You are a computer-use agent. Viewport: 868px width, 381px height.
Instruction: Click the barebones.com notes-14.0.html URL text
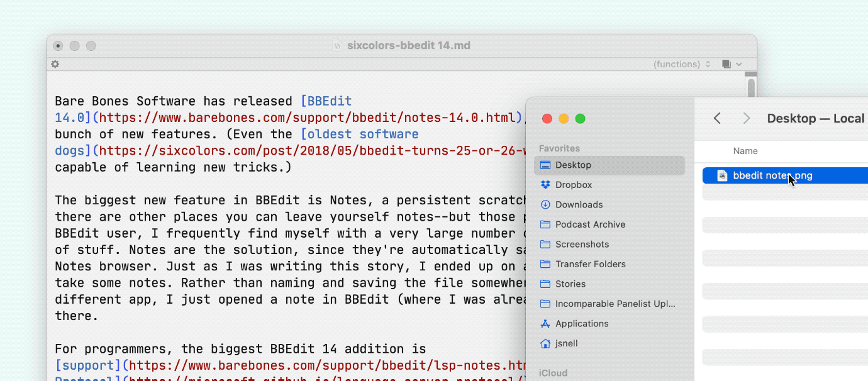coord(308,118)
